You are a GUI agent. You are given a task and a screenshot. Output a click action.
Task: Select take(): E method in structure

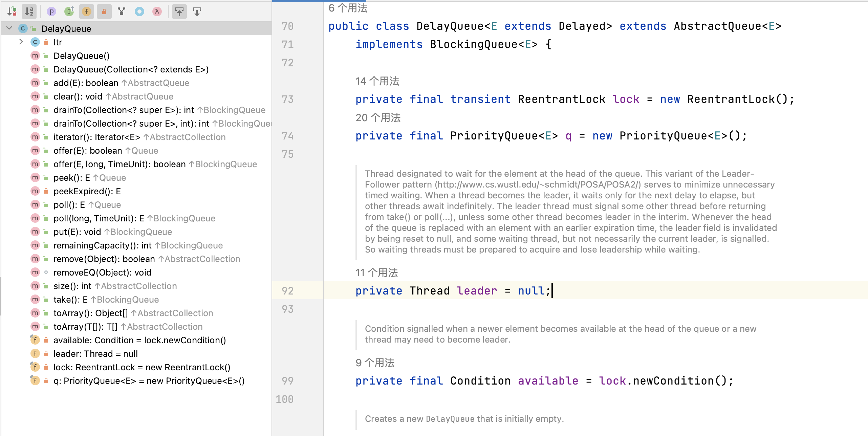pos(70,300)
